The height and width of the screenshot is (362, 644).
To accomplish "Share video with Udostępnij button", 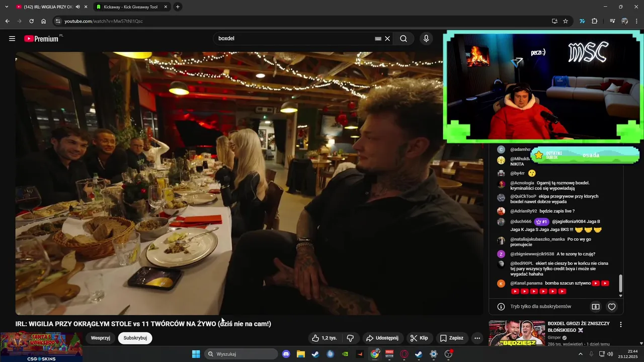I will [x=382, y=338].
